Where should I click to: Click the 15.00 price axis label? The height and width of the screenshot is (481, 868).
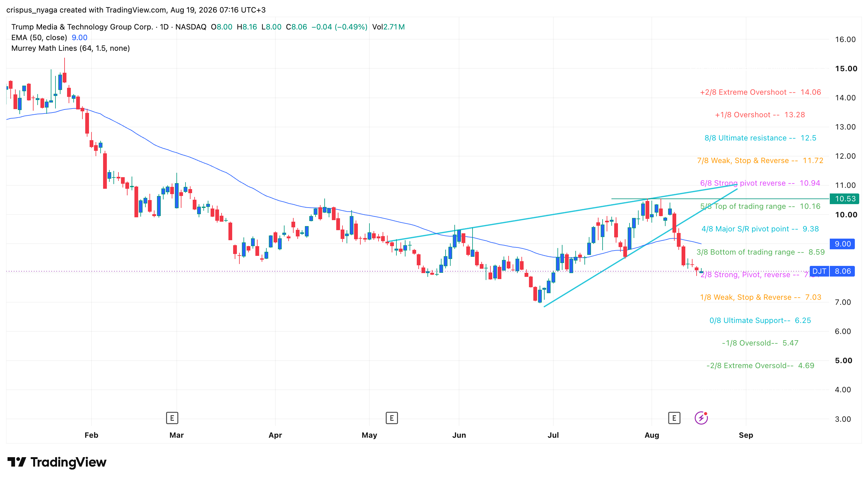point(846,69)
